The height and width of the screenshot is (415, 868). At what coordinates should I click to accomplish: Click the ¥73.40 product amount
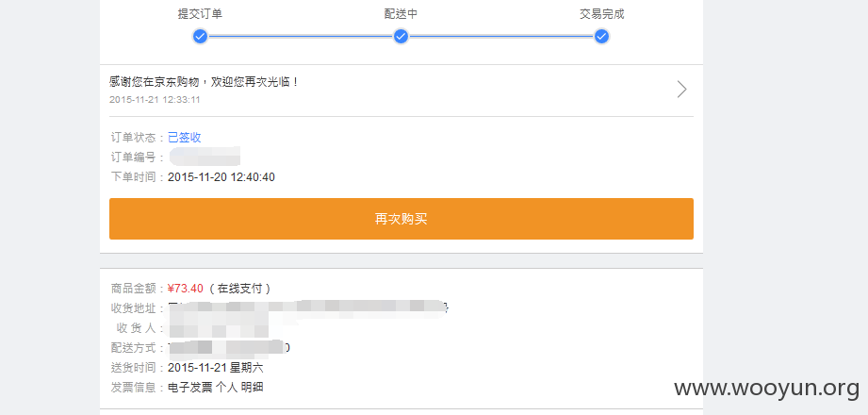point(186,288)
